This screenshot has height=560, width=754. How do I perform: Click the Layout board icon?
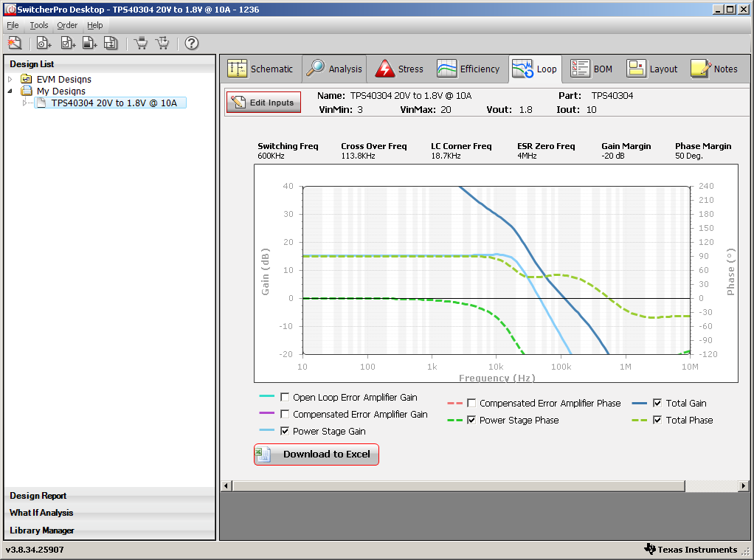[636, 69]
